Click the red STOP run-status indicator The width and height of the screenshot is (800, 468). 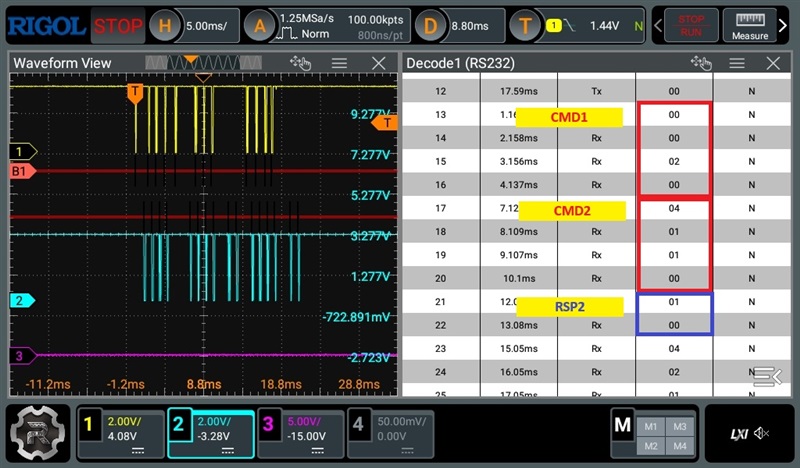pyautogui.click(x=118, y=26)
